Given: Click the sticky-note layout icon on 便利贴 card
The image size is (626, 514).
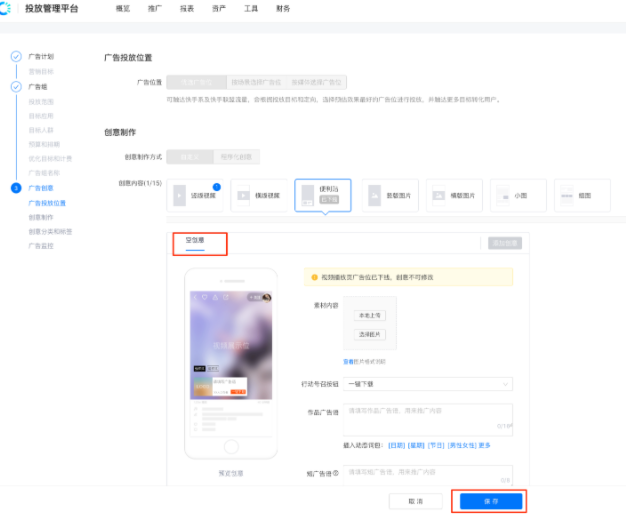Looking at the screenshot, I should (x=307, y=196).
